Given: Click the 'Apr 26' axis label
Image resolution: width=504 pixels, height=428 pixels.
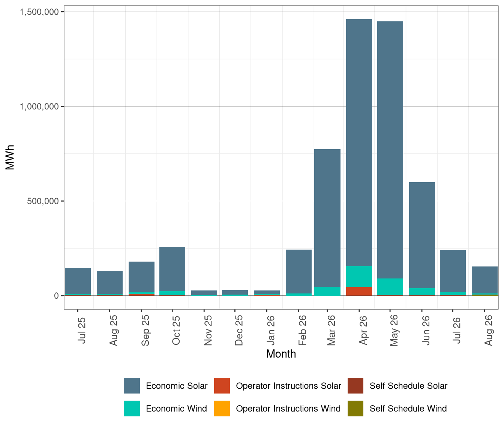Looking at the screenshot, I should (x=363, y=330).
